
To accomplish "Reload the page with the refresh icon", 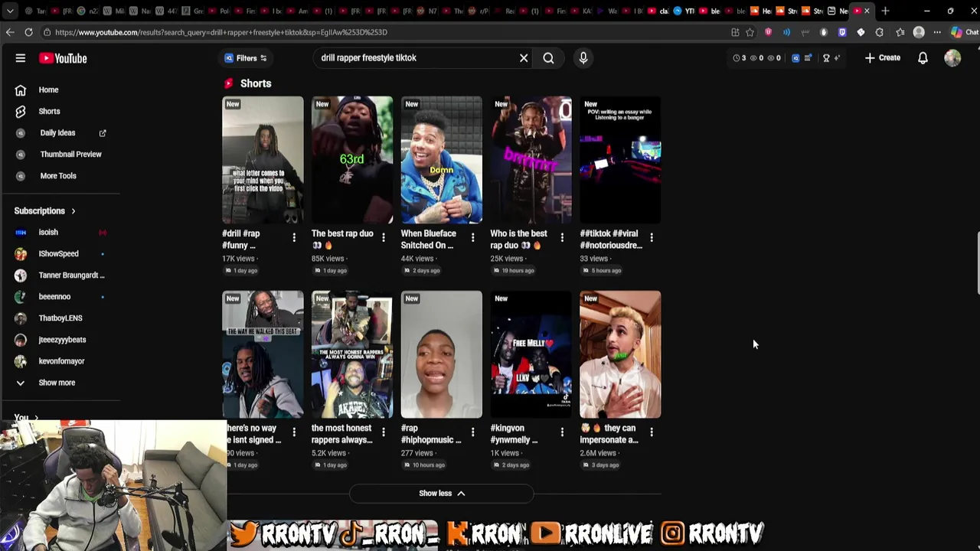I will (28, 32).
